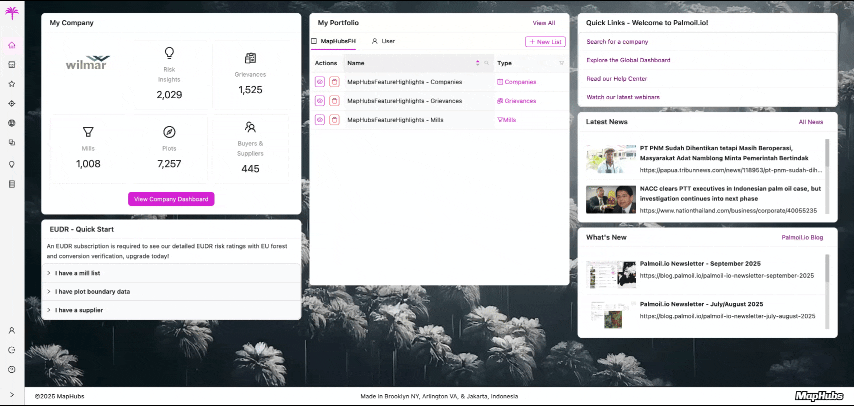Open the Grievances type link in table
The width and height of the screenshot is (854, 406).
pos(516,101)
